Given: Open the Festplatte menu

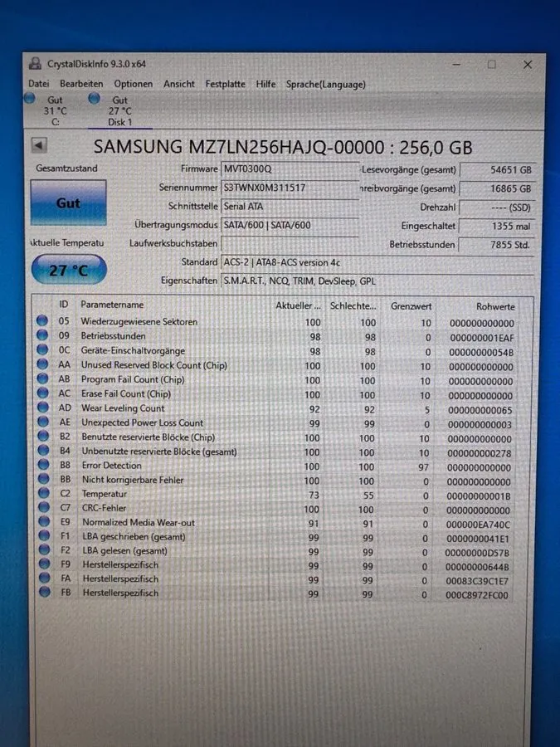Looking at the screenshot, I should 225,84.
